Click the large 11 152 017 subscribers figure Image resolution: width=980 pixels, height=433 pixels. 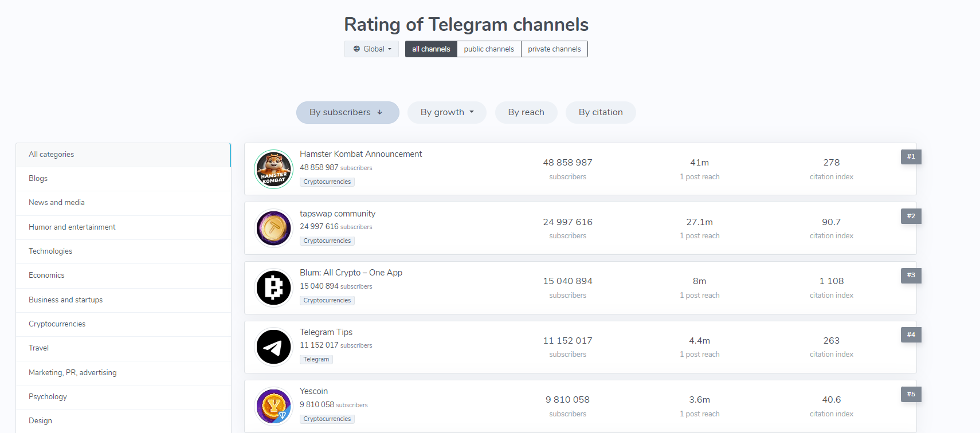pyautogui.click(x=568, y=341)
